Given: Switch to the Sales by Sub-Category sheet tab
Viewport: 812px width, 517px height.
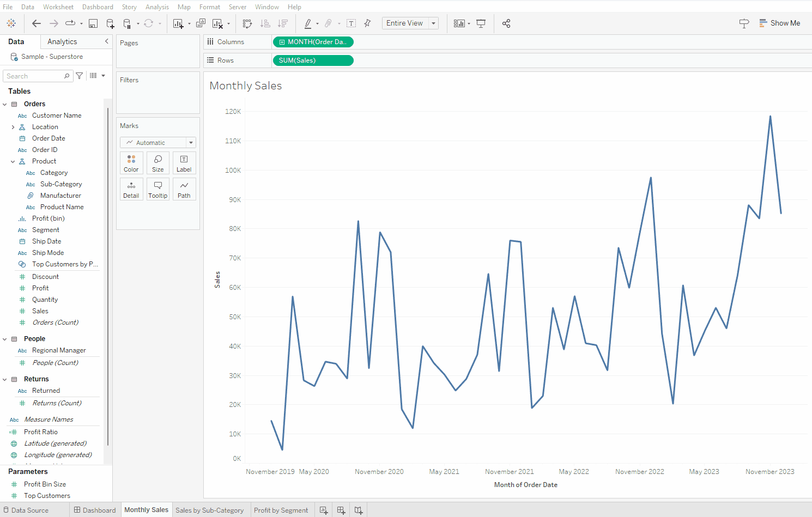Looking at the screenshot, I should point(209,510).
